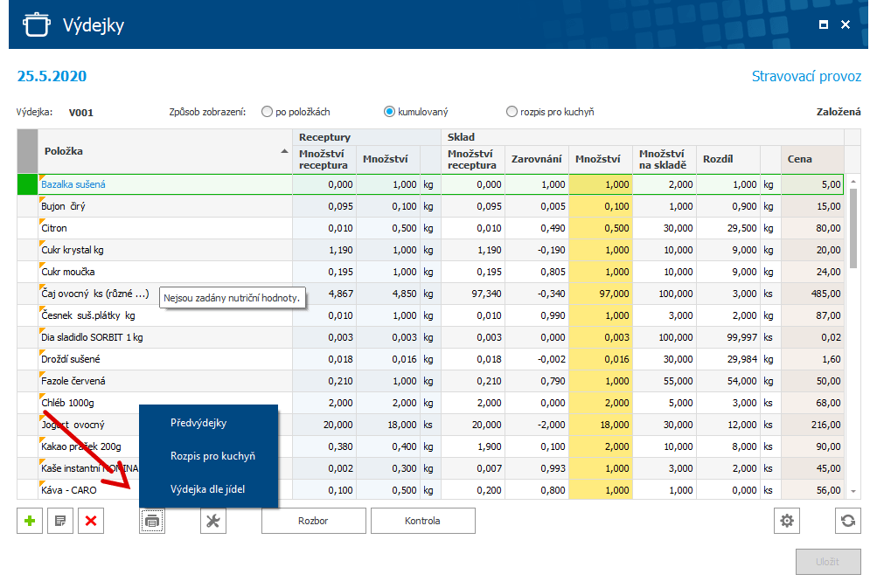Click the refresh arrows button

click(848, 521)
